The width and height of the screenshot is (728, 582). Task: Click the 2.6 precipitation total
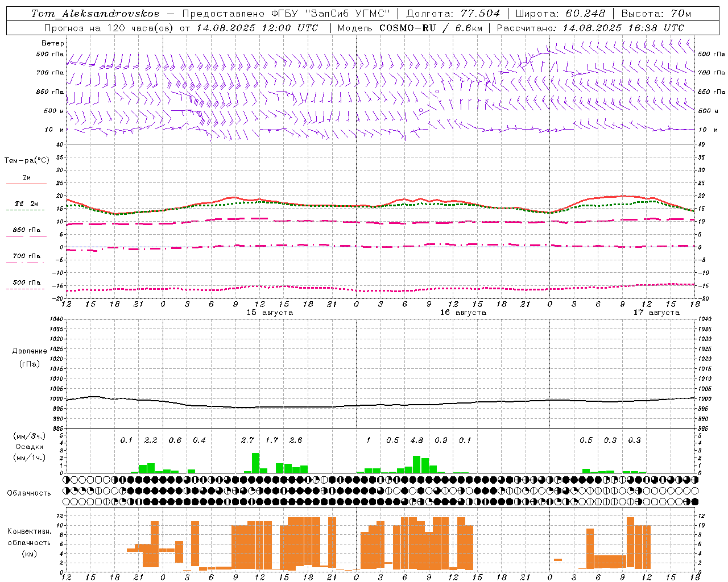[x=296, y=440]
